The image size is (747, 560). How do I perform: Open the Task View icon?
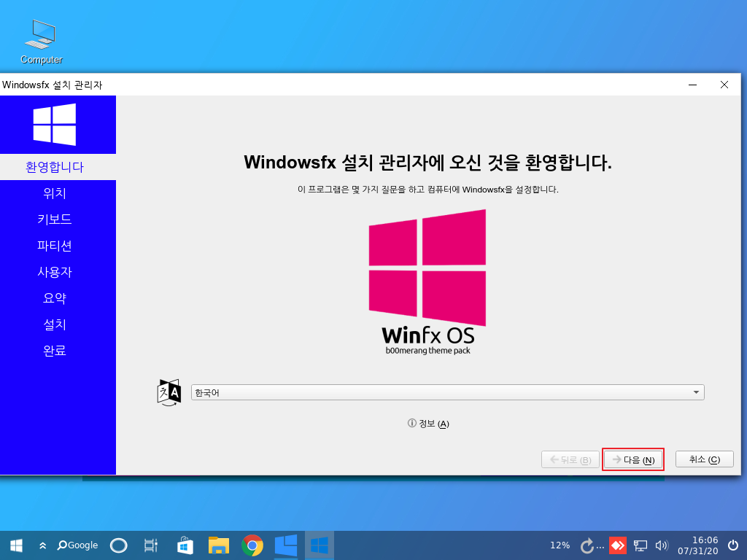[150, 545]
